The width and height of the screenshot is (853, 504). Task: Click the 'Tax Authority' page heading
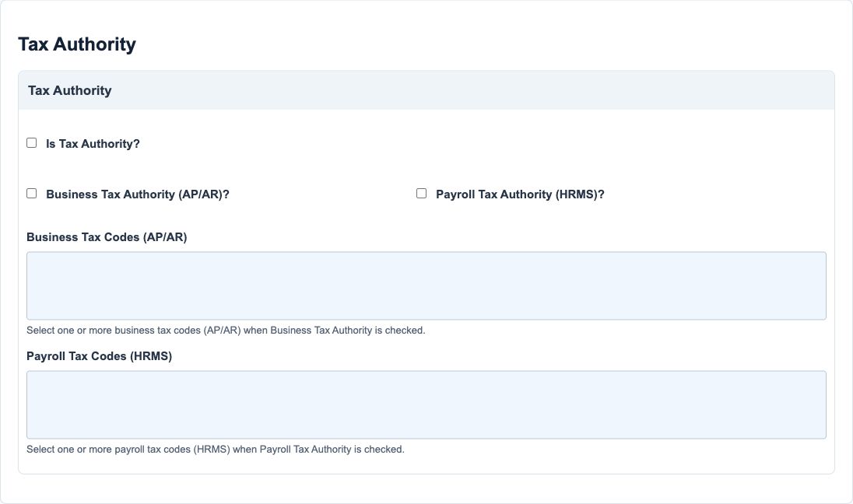[x=77, y=44]
